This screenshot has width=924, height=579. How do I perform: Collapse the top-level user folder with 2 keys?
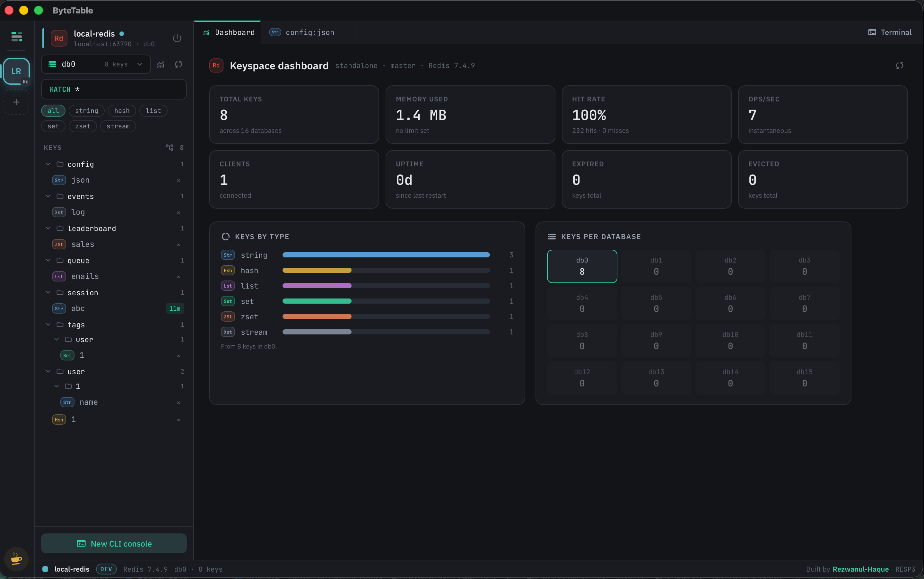48,371
